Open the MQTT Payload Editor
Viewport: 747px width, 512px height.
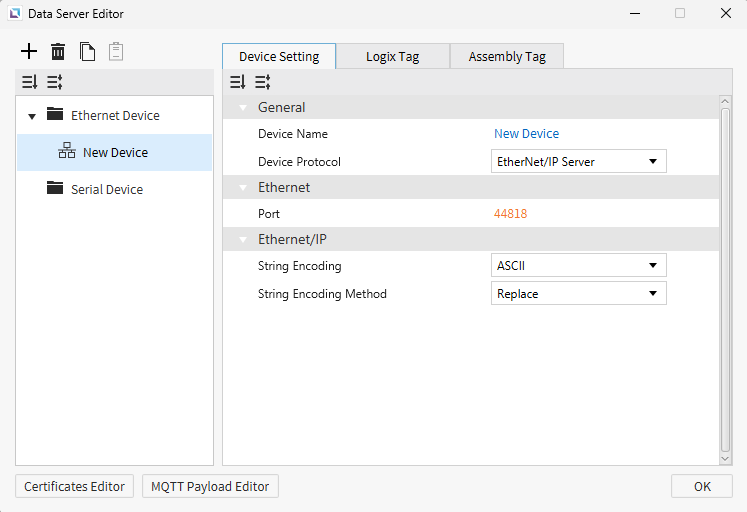click(x=210, y=486)
